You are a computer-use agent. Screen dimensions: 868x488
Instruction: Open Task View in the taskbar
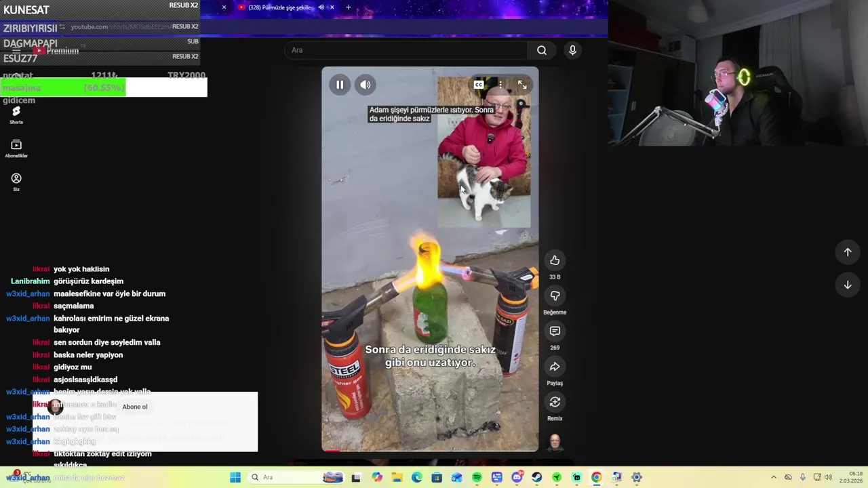tap(356, 477)
